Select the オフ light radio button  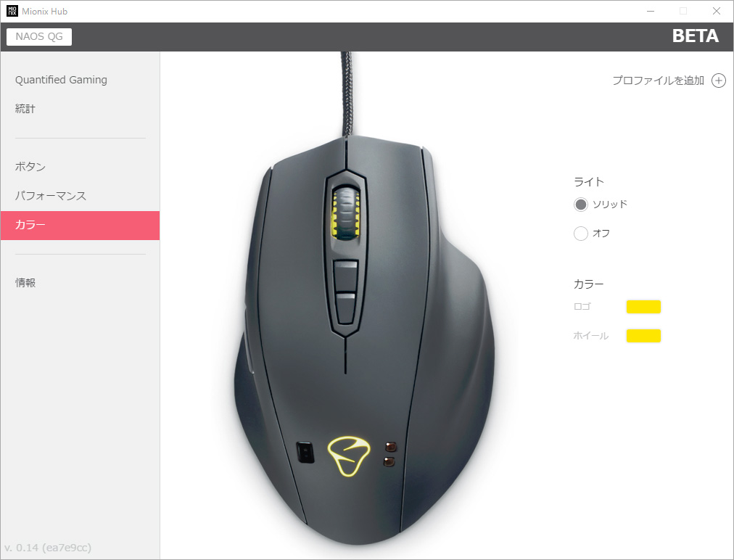click(580, 233)
